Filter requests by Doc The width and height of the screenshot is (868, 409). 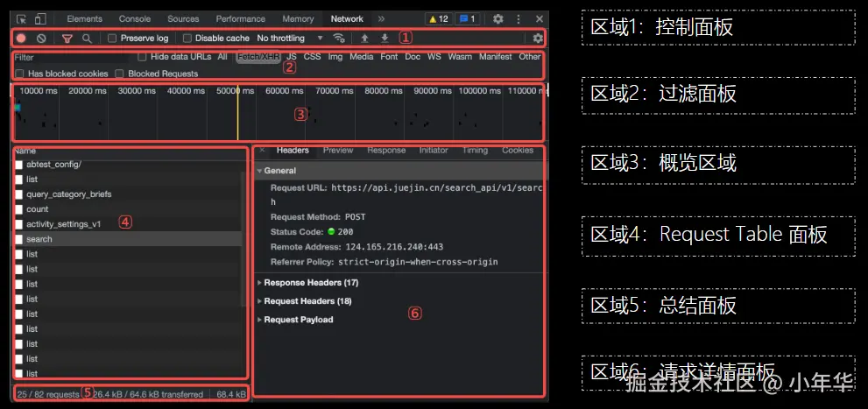(413, 56)
